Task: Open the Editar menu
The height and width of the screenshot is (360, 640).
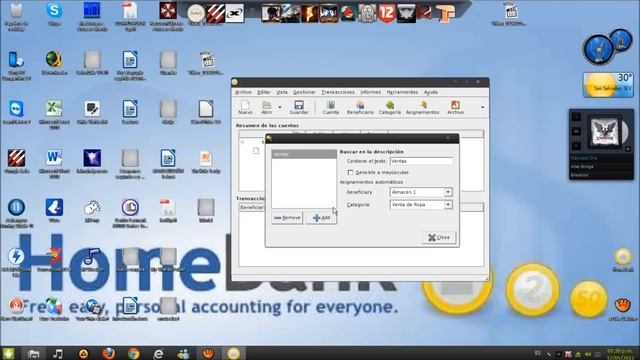Action: click(264, 92)
